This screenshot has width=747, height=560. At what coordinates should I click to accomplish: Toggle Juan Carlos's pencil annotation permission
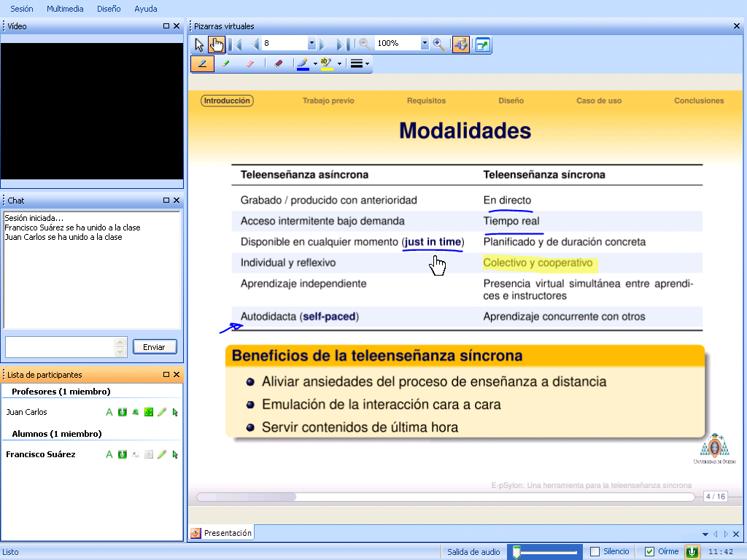pyautogui.click(x=162, y=413)
